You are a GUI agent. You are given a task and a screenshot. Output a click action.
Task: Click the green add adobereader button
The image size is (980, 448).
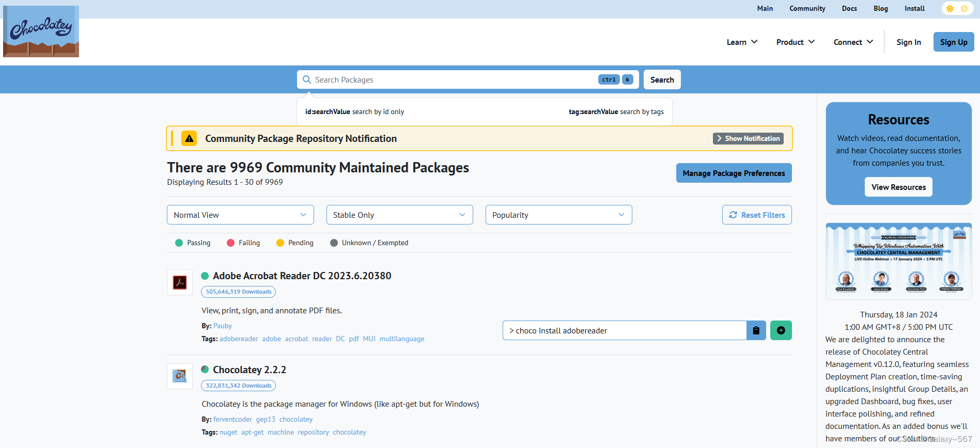point(781,330)
